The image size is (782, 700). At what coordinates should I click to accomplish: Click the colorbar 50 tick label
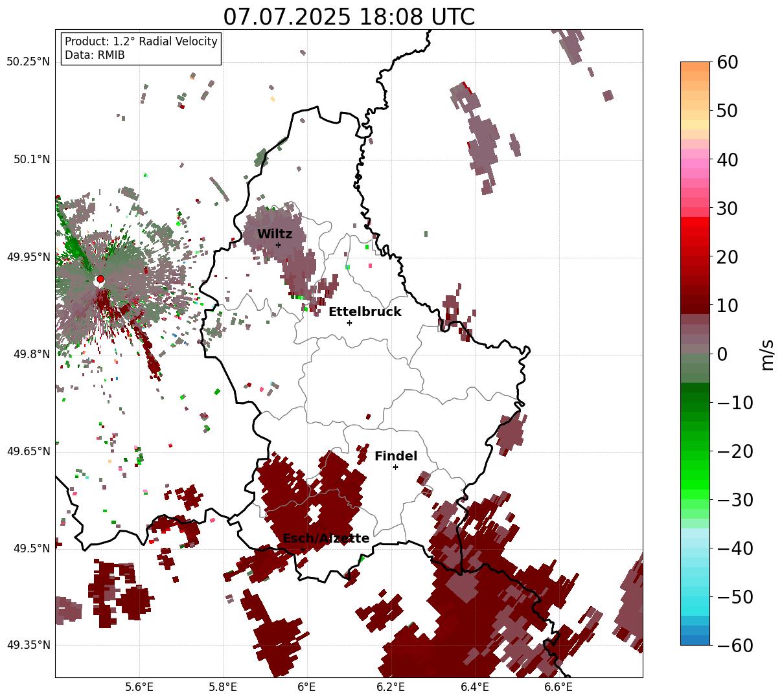tap(727, 111)
